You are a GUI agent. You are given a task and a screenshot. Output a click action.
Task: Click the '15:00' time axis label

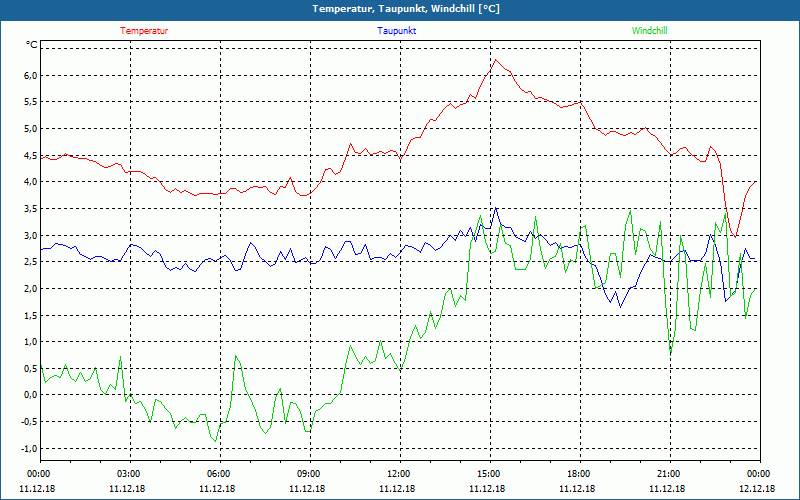490,474
